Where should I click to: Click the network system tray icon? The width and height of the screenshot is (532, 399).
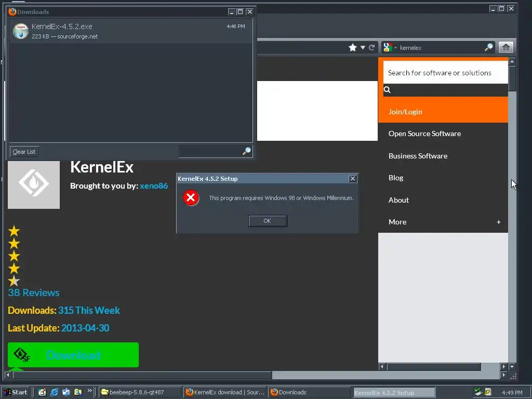[x=478, y=392]
